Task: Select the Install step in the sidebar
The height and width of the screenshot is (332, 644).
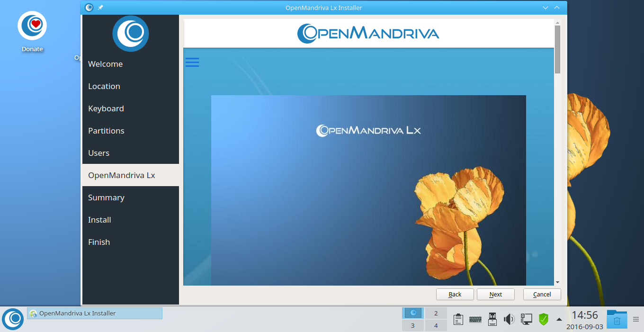Action: pos(131,220)
